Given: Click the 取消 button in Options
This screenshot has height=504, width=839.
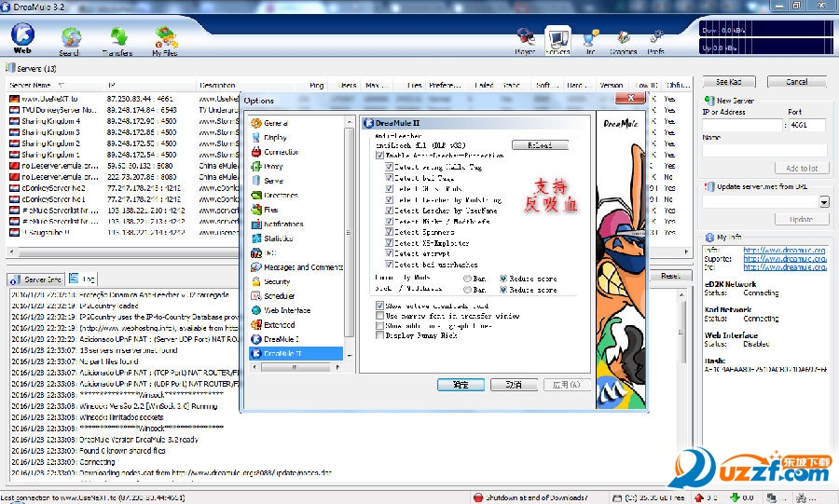Looking at the screenshot, I should (514, 385).
